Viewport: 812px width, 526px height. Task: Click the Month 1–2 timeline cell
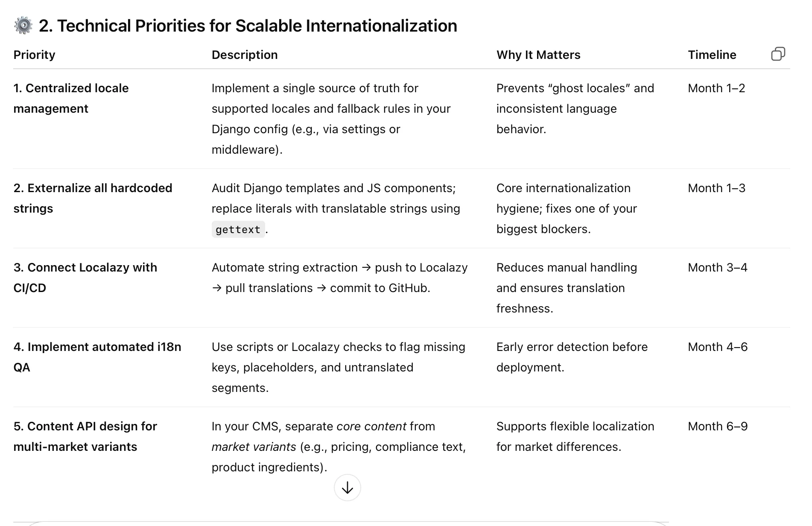(716, 88)
